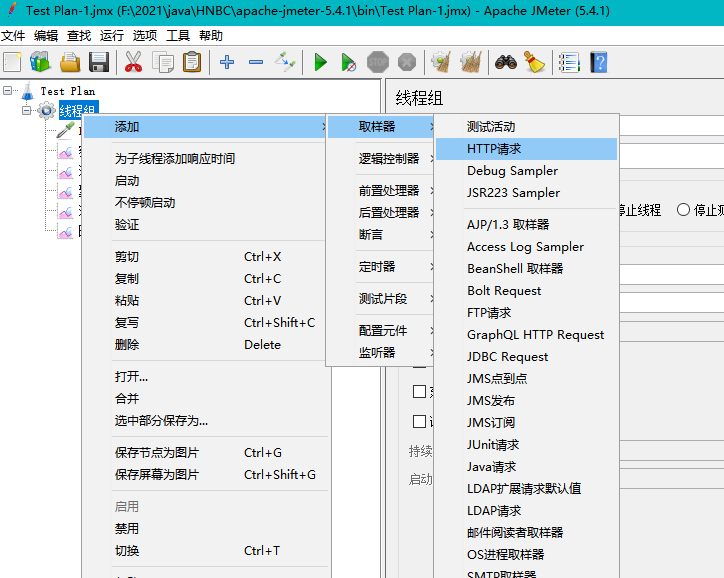Click 不停顿启动 in context menu
This screenshot has height=578, width=724.
205,203
